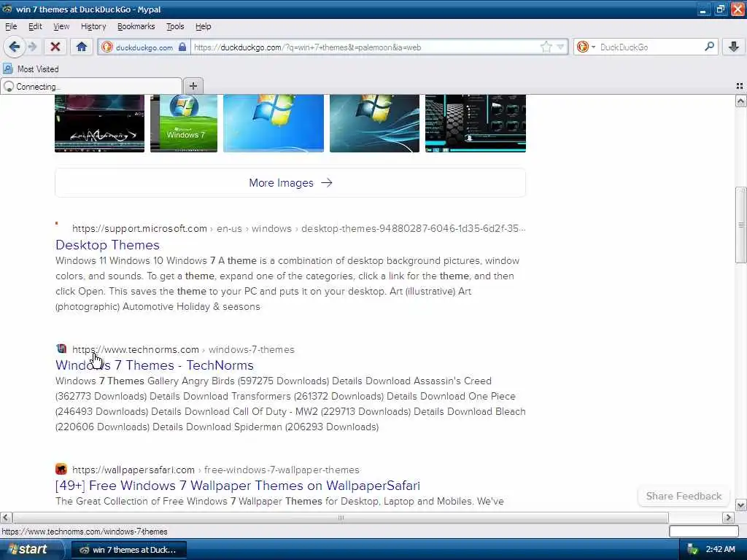Open the File menu
Image resolution: width=747 pixels, height=560 pixels.
11,26
